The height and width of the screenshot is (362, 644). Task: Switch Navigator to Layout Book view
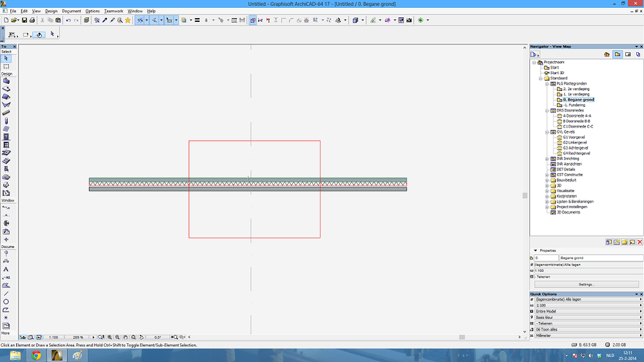(628, 54)
